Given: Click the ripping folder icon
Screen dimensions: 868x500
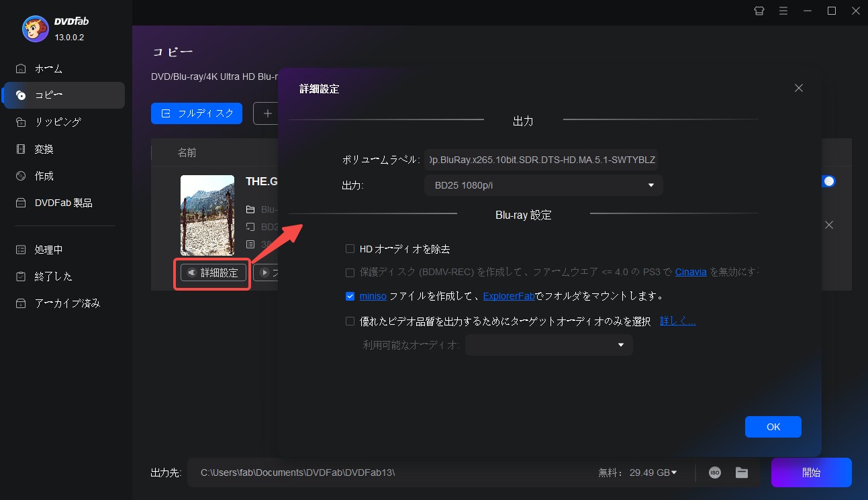Looking at the screenshot, I should 21,122.
